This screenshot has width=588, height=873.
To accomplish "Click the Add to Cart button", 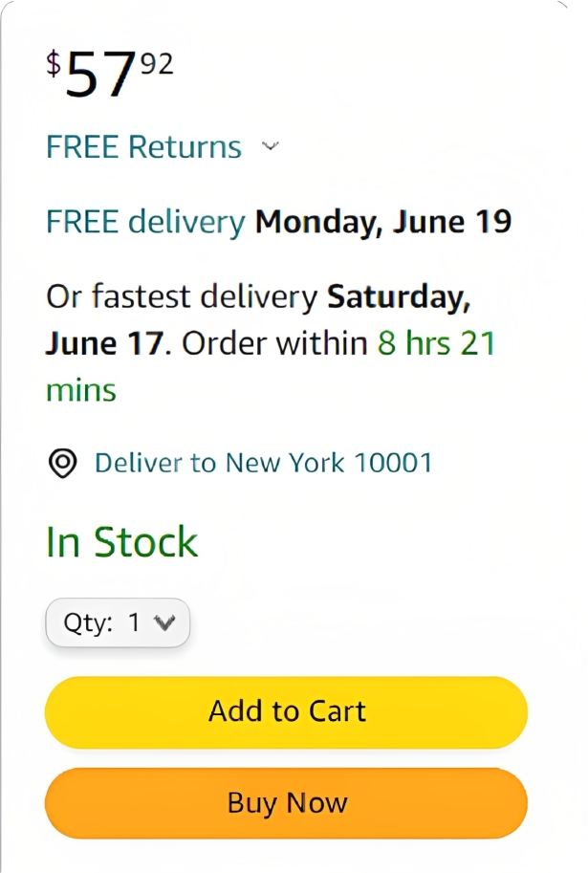I will [286, 712].
